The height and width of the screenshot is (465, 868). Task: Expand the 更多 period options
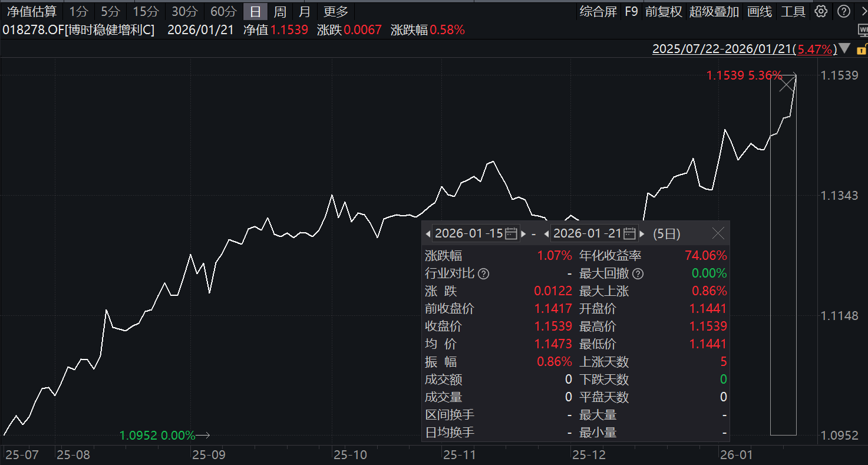pos(336,11)
